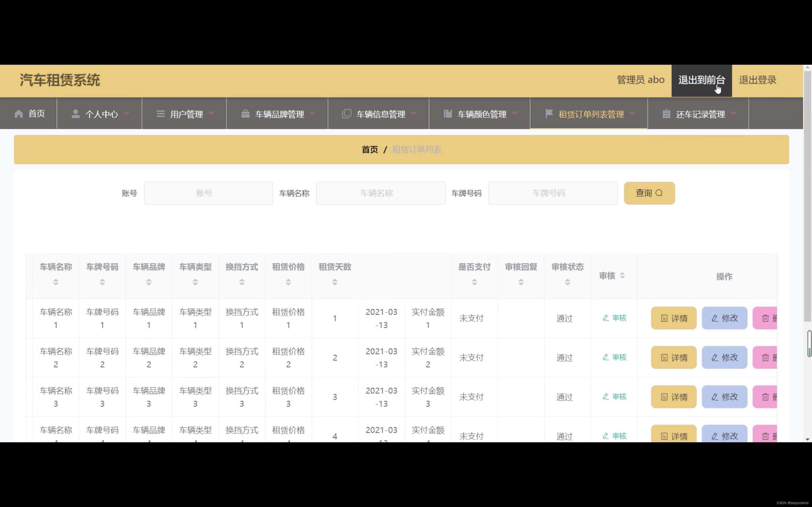The image size is (812, 507).
Task: Click the home icon in navigation bar
Action: 19,114
